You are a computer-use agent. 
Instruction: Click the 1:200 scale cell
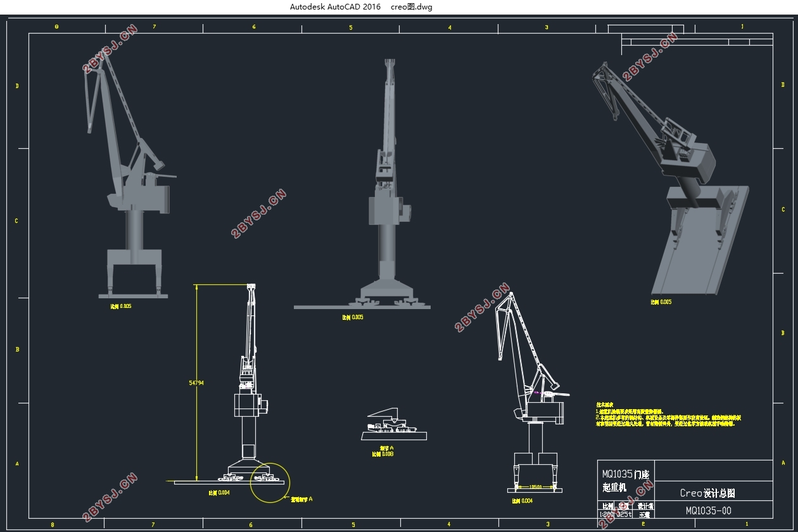coord(607,515)
